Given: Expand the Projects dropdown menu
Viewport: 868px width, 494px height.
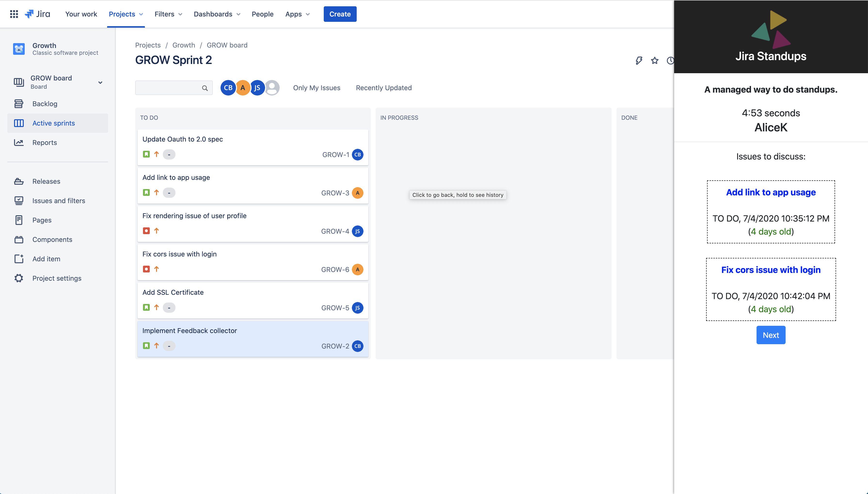Looking at the screenshot, I should [x=126, y=14].
